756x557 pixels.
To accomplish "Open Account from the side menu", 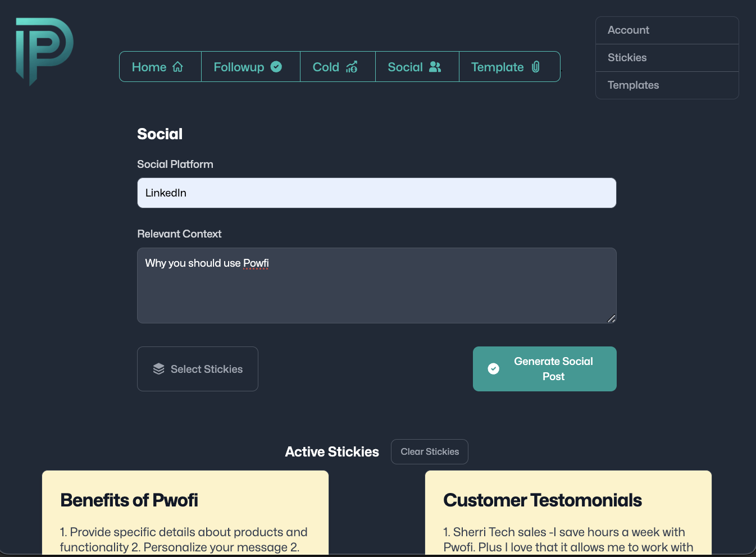I will point(629,30).
